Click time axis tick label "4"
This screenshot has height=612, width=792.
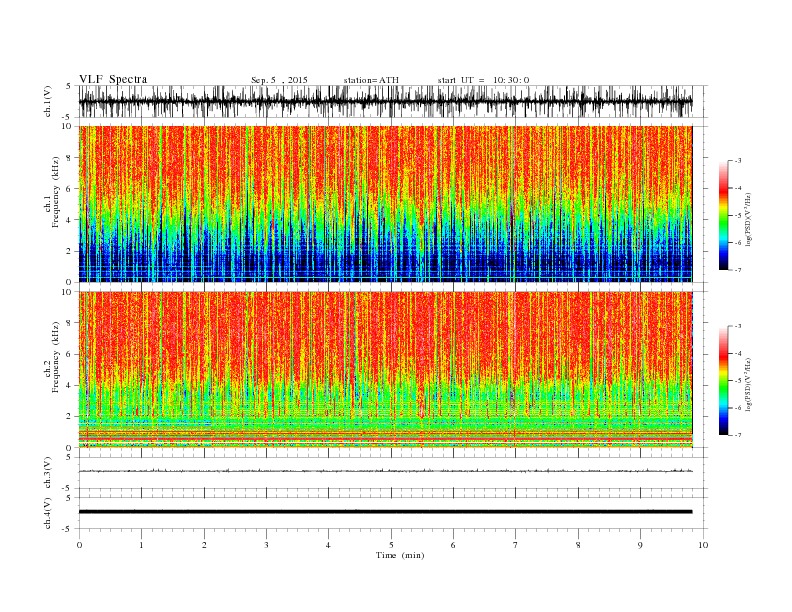point(328,545)
